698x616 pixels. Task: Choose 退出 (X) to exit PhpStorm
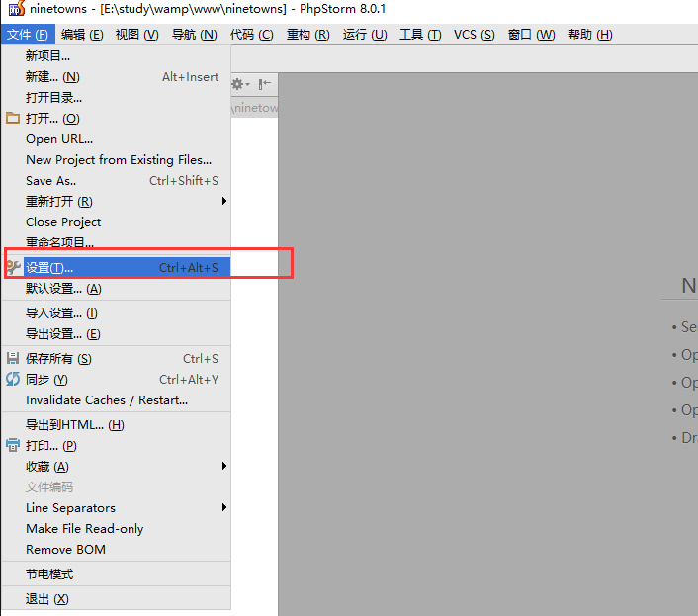(117, 598)
